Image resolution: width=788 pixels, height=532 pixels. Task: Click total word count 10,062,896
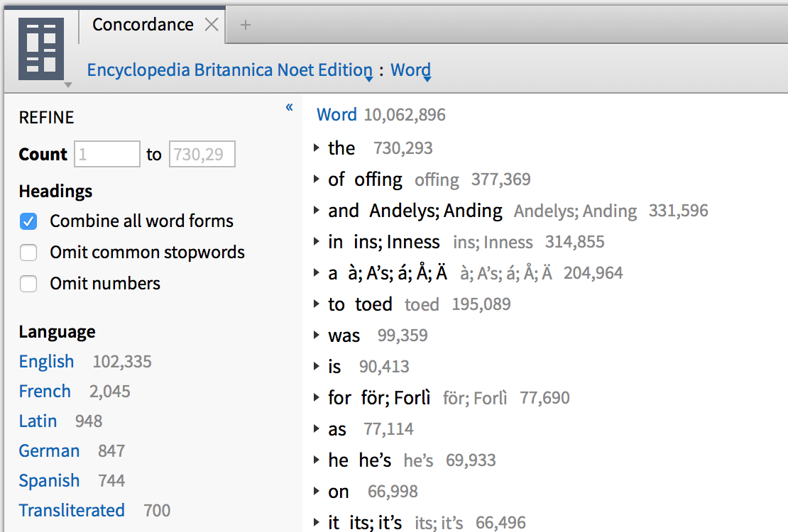(405, 114)
